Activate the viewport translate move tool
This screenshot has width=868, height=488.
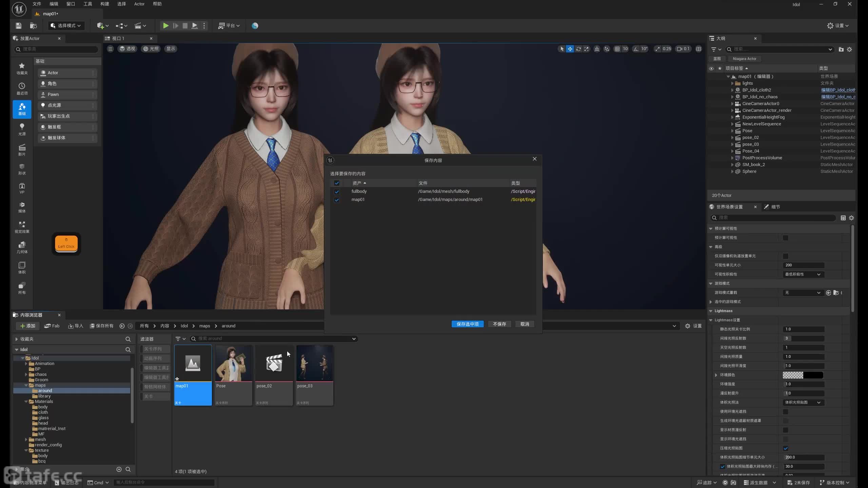(570, 49)
